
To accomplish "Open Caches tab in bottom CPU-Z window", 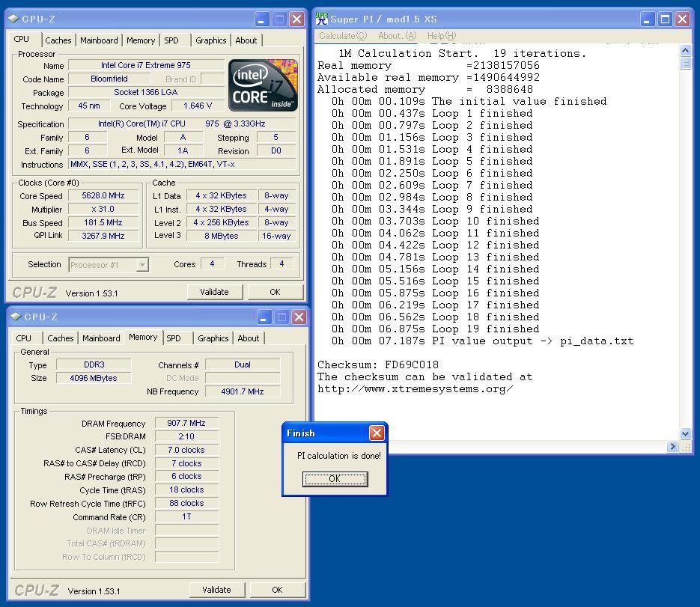I will click(x=61, y=338).
